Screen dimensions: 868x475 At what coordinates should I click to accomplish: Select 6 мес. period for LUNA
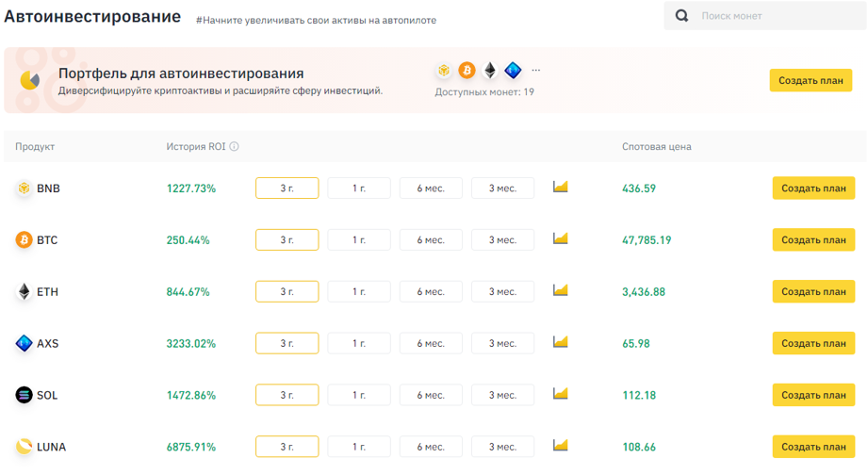[431, 446]
